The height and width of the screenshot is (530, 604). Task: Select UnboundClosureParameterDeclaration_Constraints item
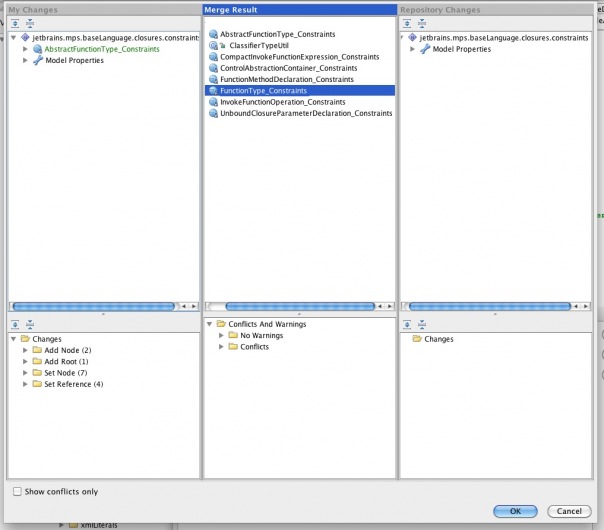tap(305, 113)
